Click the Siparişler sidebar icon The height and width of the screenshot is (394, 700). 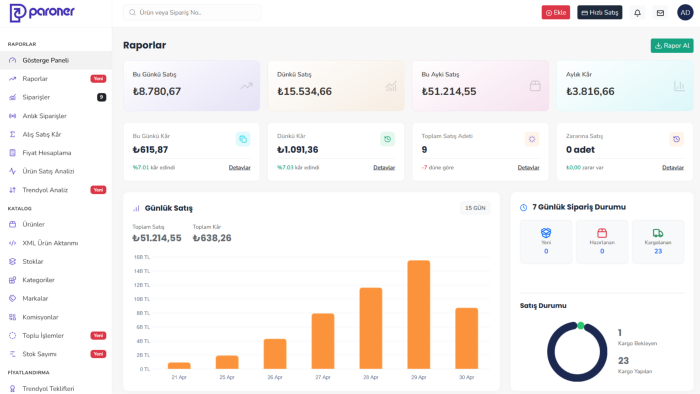pos(12,97)
